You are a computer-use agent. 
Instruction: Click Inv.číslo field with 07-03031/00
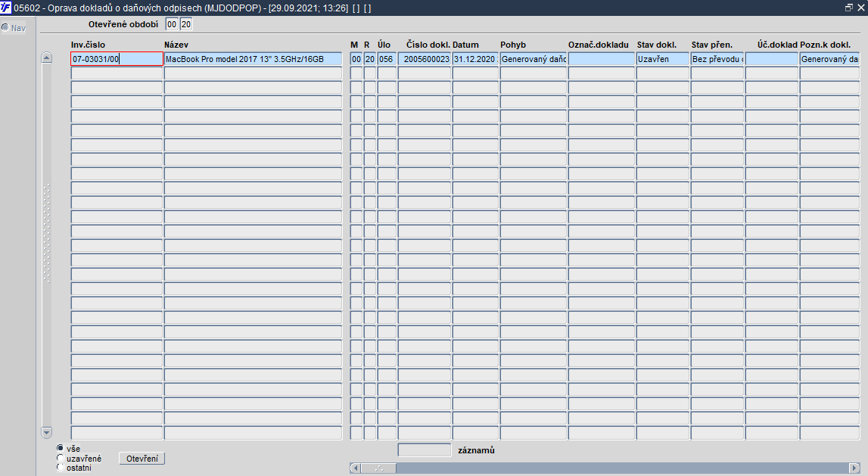[x=117, y=59]
